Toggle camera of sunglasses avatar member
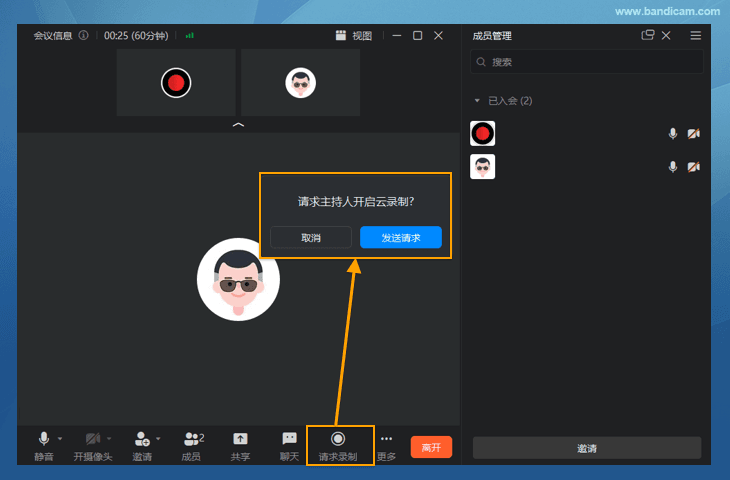This screenshot has height=480, width=730. click(694, 167)
